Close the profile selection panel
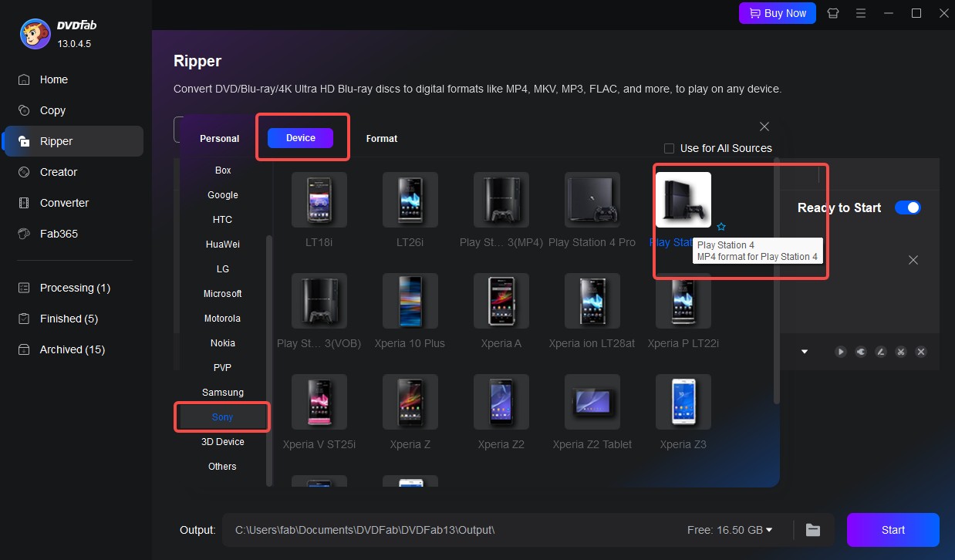The image size is (955, 560). click(x=764, y=127)
